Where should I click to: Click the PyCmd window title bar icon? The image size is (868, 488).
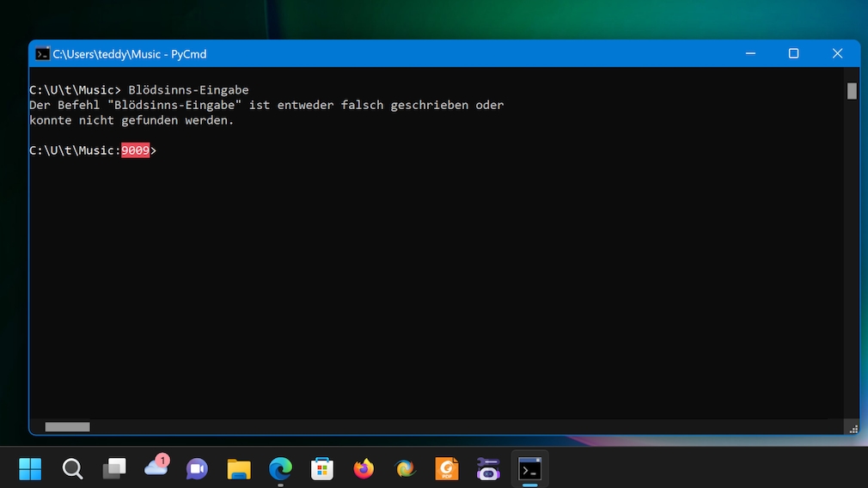pyautogui.click(x=42, y=53)
